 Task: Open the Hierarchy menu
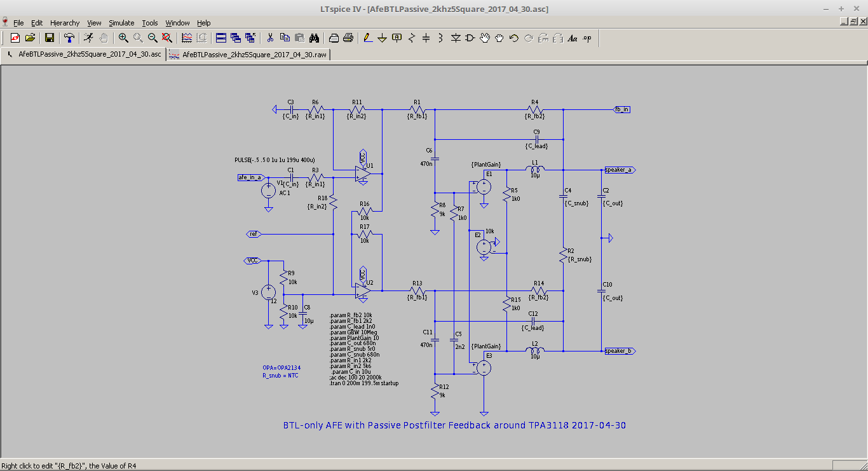(65, 23)
